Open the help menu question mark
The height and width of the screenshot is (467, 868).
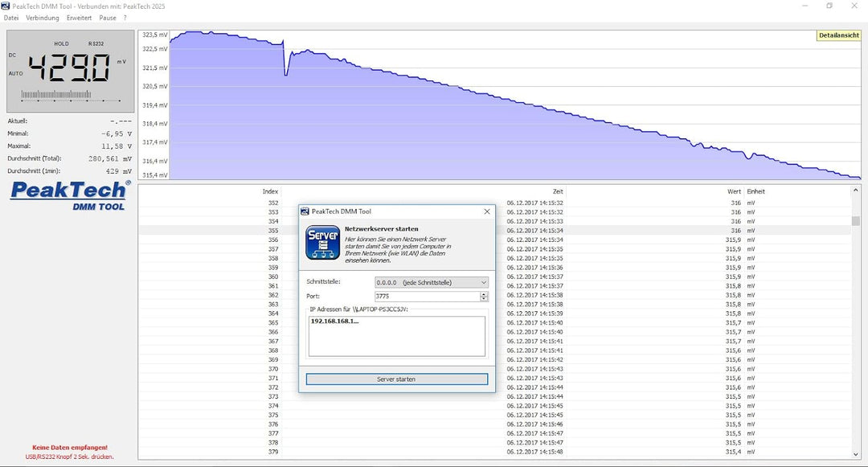(125, 18)
